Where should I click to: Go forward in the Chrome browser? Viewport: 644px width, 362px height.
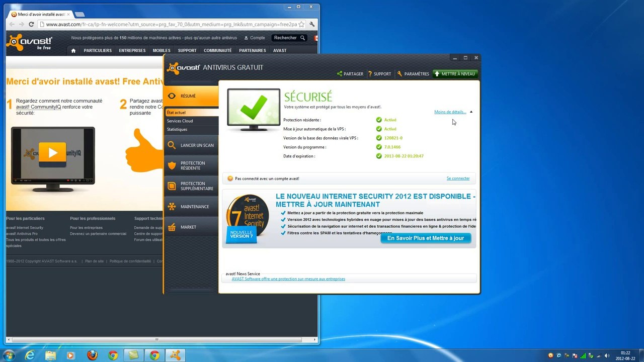tap(21, 24)
